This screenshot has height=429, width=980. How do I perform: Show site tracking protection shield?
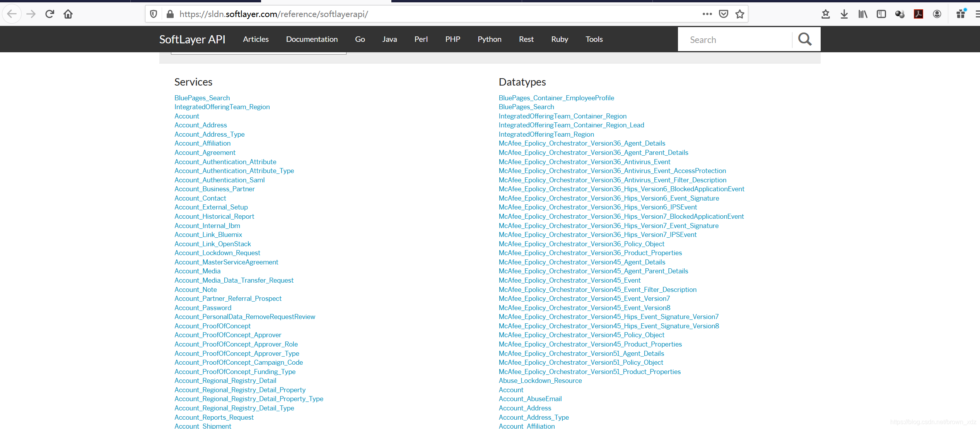[154, 14]
